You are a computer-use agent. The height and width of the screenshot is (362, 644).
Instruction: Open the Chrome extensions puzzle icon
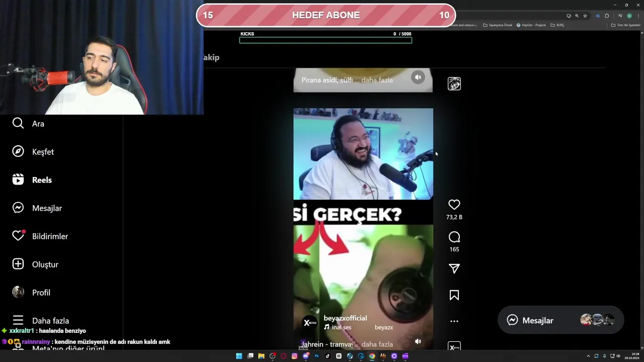click(x=607, y=16)
